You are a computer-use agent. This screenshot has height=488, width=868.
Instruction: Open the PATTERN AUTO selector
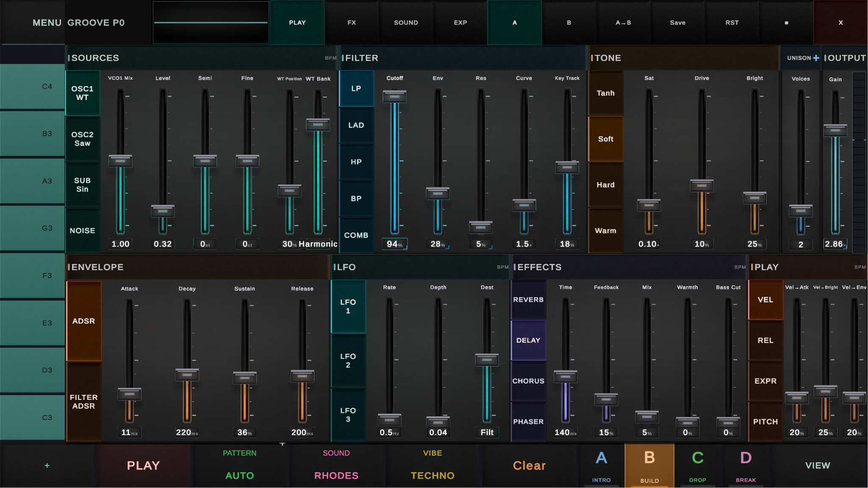[x=239, y=465]
